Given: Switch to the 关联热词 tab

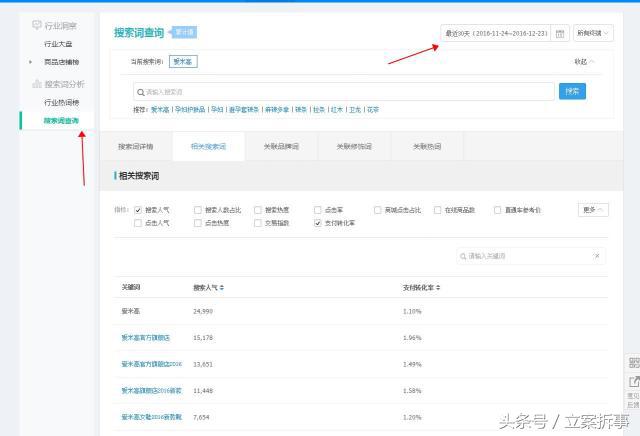Looking at the screenshot, I should point(427,147).
